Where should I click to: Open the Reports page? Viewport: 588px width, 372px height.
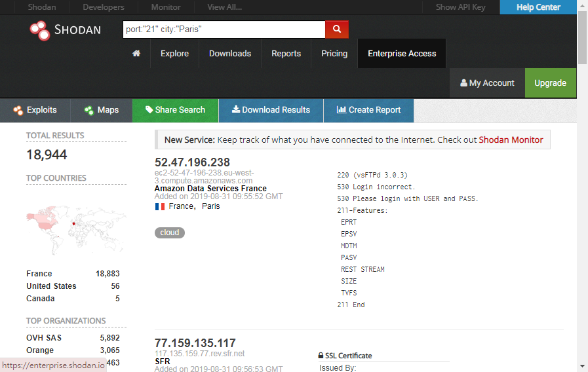pyautogui.click(x=286, y=53)
